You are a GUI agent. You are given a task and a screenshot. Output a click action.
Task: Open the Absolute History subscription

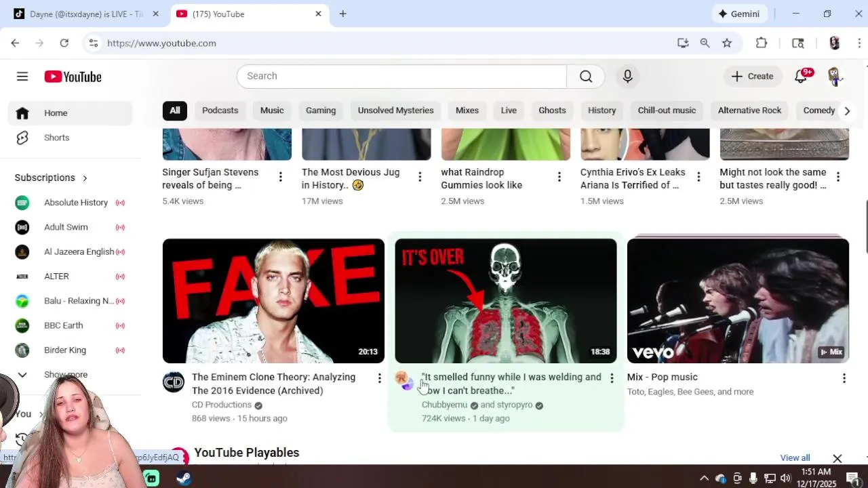click(x=71, y=203)
